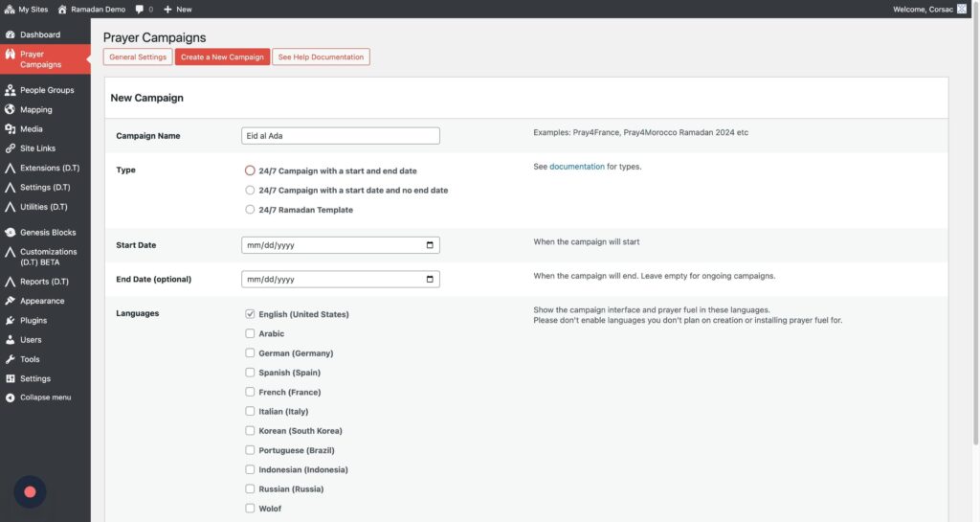Uncheck the English (United States) checkbox

250,314
